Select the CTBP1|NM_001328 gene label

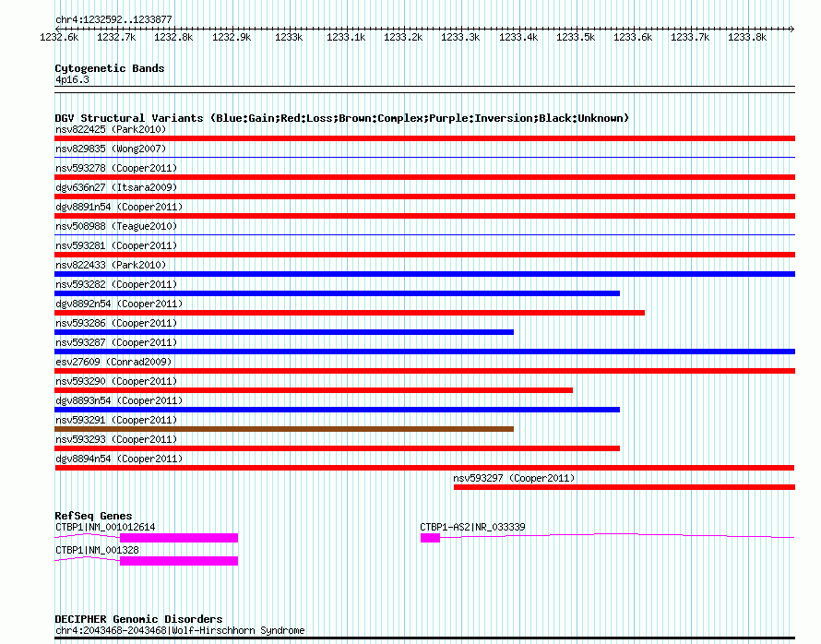click(x=97, y=550)
